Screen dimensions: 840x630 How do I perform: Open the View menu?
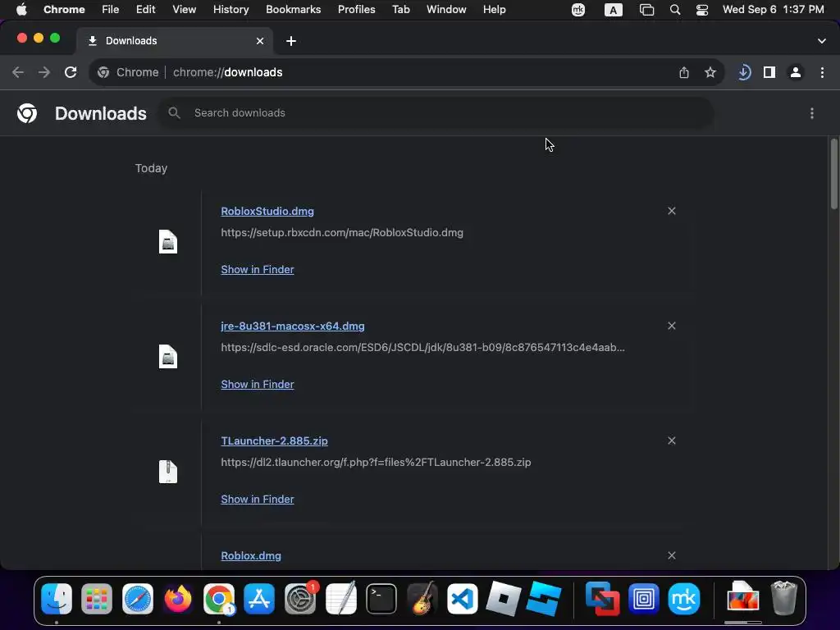pos(185,10)
